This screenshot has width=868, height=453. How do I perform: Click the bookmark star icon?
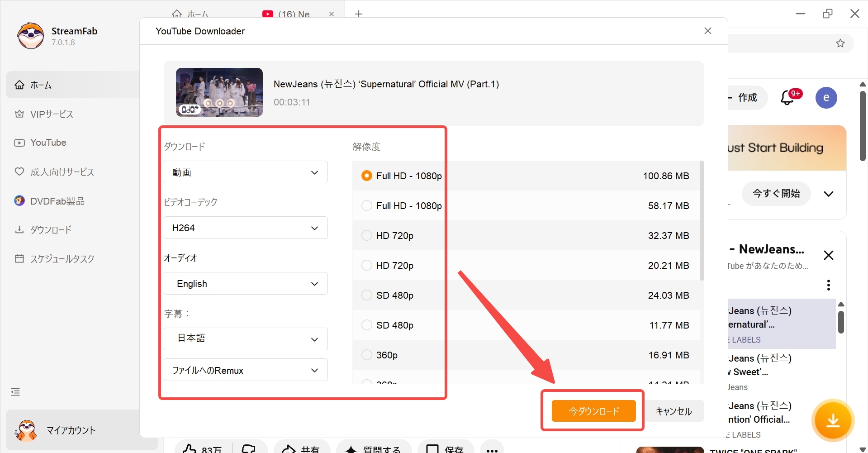(x=840, y=43)
